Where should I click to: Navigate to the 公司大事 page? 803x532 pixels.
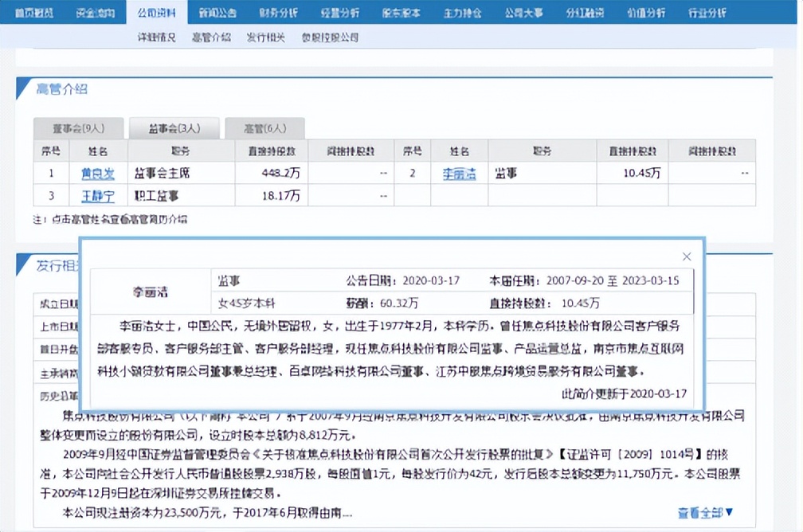(523, 11)
